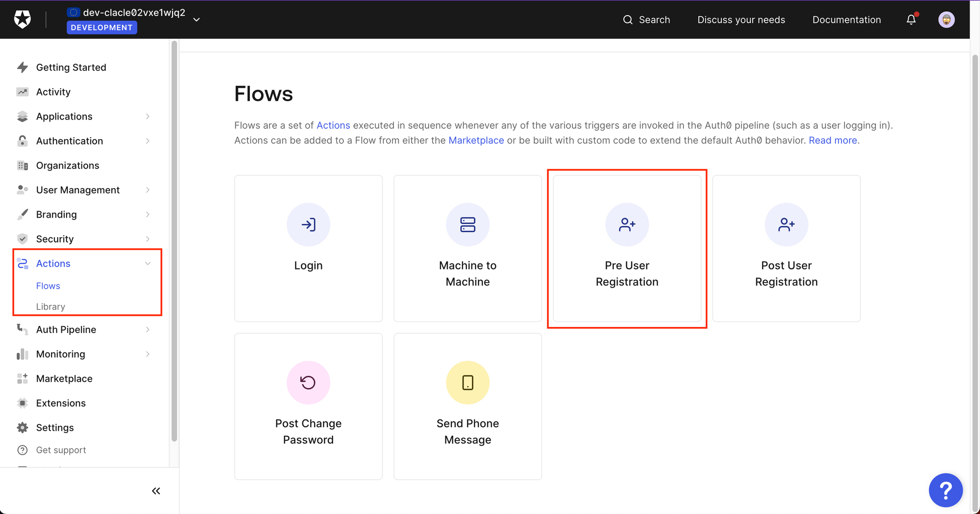The height and width of the screenshot is (514, 980).
Task: Open the user profile avatar menu
Action: pos(946,20)
